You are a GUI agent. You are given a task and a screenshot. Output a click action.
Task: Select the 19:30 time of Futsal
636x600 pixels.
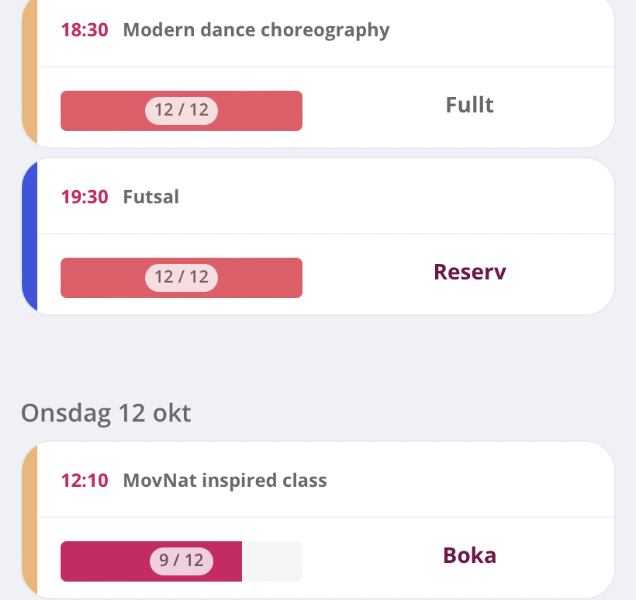84,197
